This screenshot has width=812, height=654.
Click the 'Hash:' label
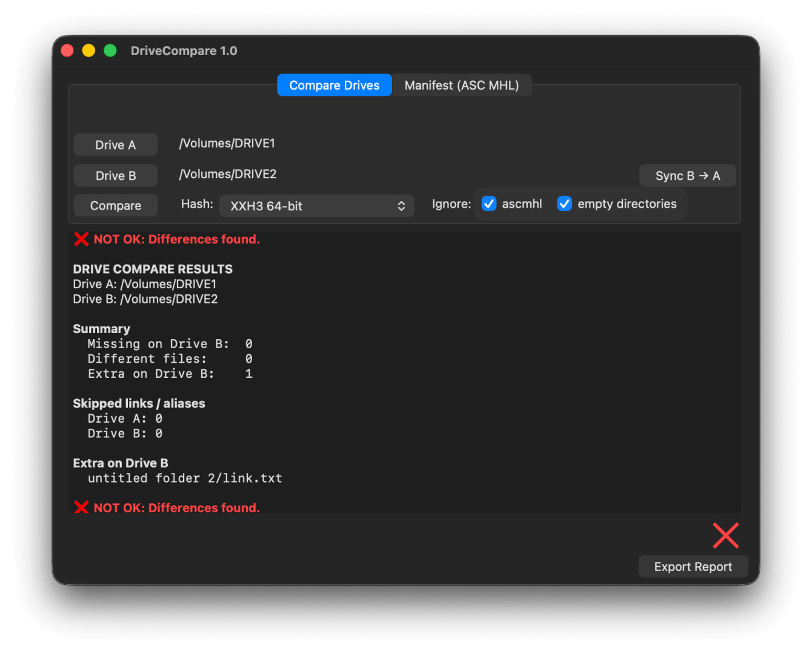click(x=197, y=204)
